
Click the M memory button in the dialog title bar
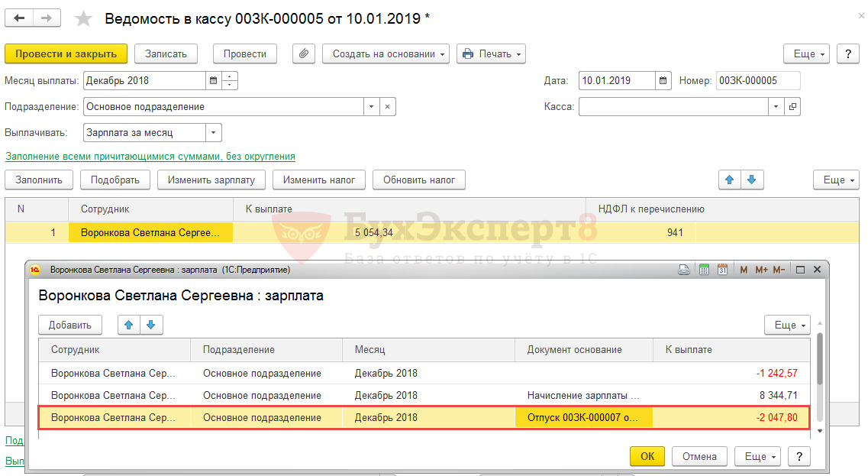click(x=744, y=270)
